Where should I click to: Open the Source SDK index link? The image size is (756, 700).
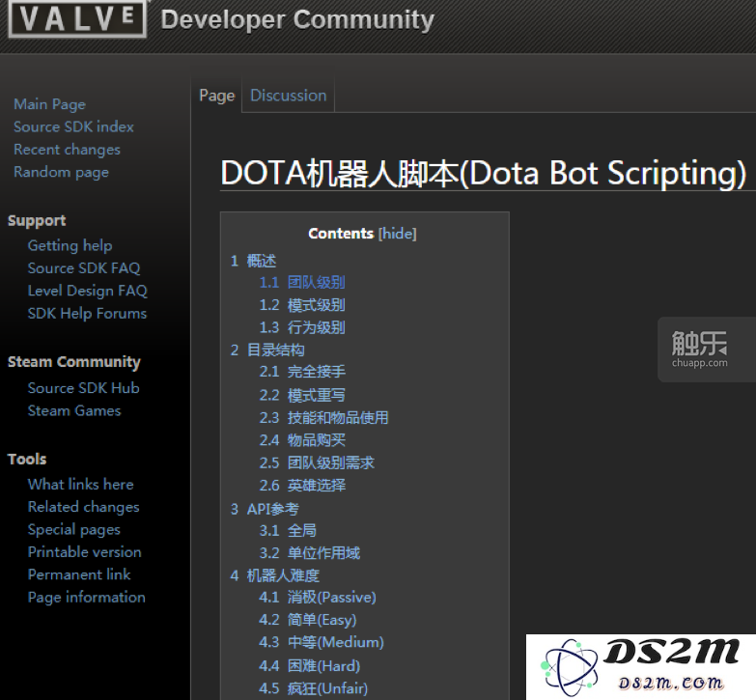tap(73, 126)
